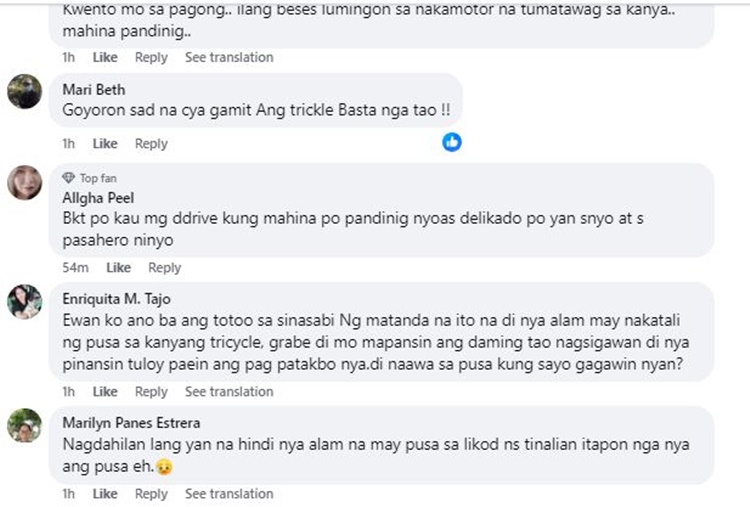Image resolution: width=750 pixels, height=507 pixels.
Task: Click the Allgha Peel name link
Action: click(98, 197)
